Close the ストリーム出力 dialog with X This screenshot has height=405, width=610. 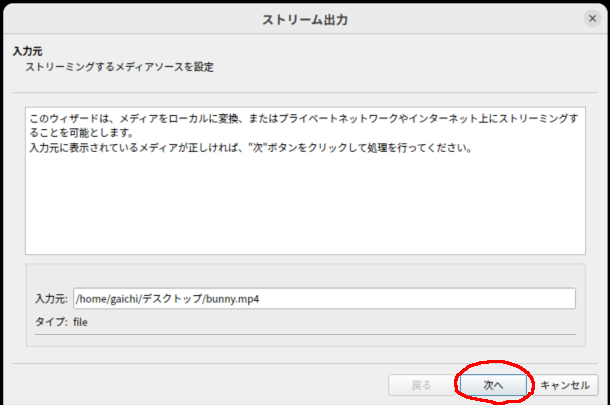592,18
